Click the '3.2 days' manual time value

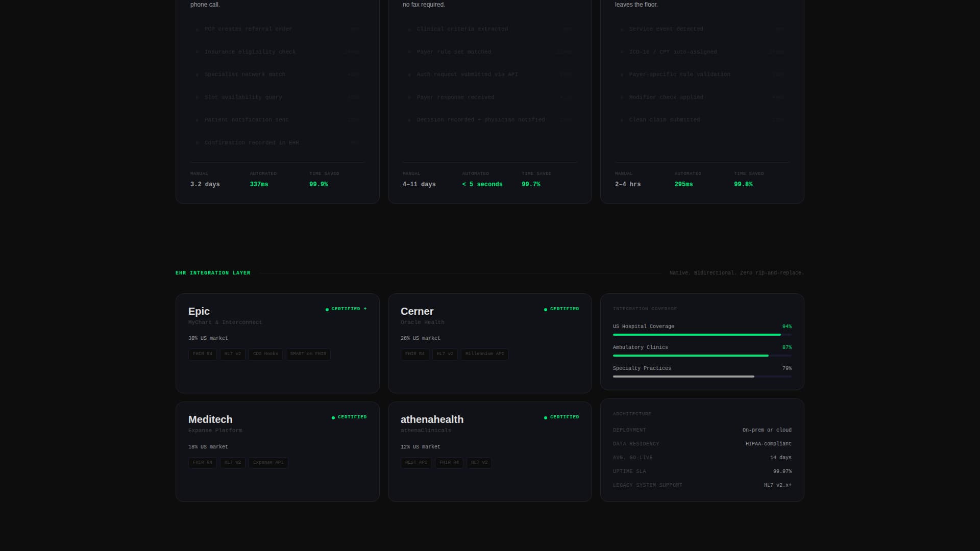(x=205, y=185)
